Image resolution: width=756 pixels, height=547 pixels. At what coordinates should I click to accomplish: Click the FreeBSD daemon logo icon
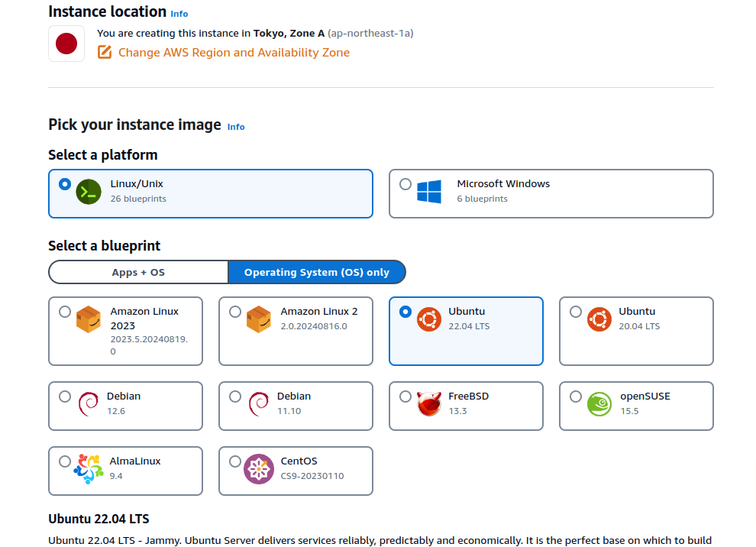tap(429, 404)
